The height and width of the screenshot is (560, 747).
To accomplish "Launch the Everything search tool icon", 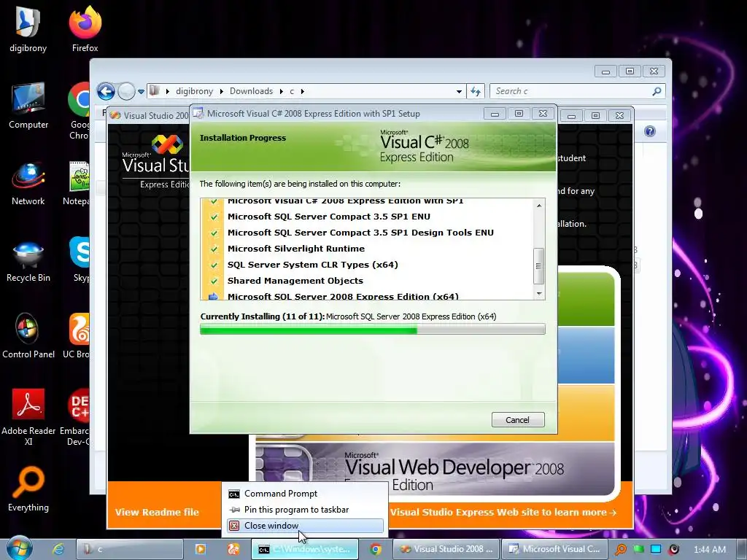I will pyautogui.click(x=28, y=488).
